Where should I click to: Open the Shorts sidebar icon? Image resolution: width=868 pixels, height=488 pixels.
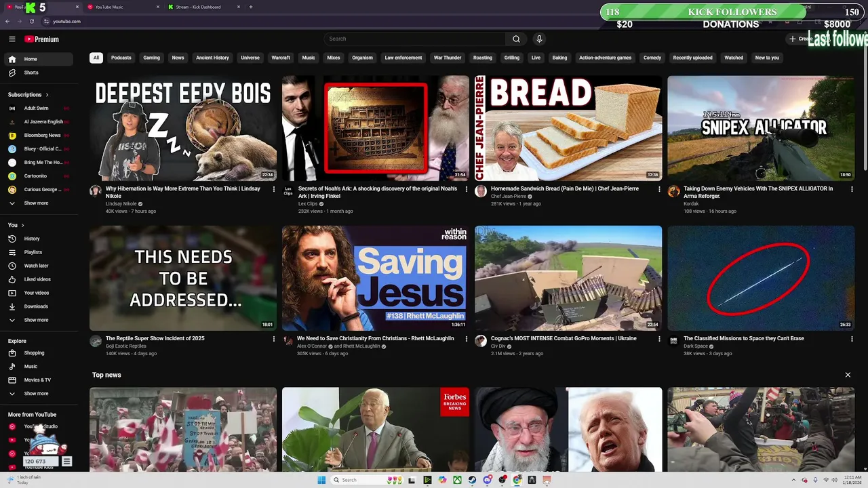click(x=12, y=73)
